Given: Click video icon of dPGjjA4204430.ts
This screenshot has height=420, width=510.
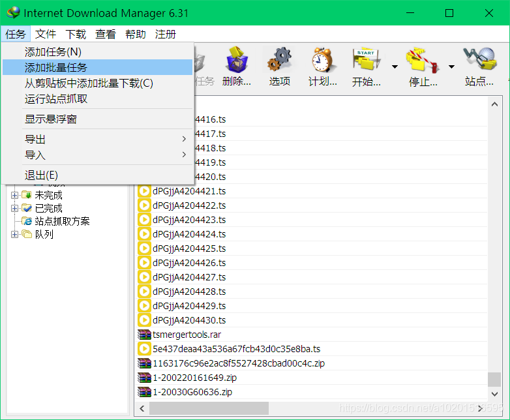Looking at the screenshot, I should [x=143, y=320].
